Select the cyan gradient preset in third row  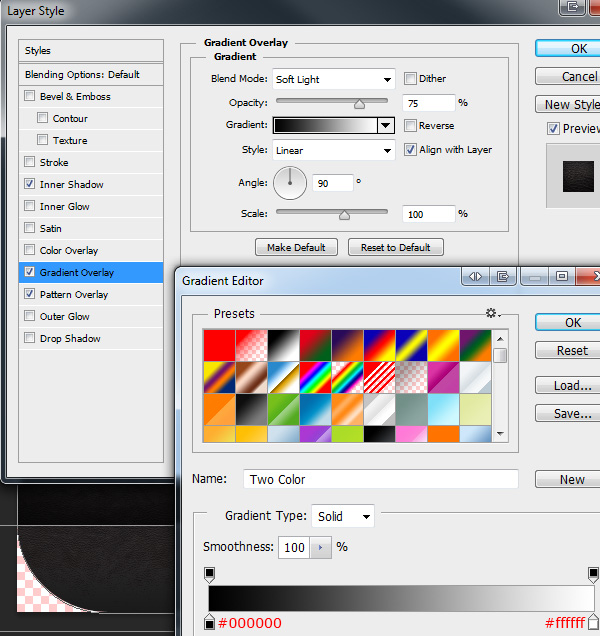444,409
